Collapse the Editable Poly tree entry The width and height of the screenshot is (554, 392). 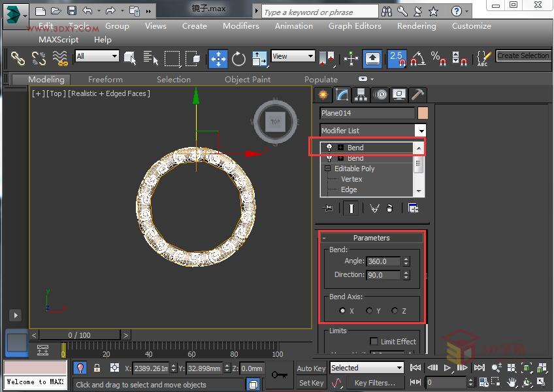tap(327, 169)
